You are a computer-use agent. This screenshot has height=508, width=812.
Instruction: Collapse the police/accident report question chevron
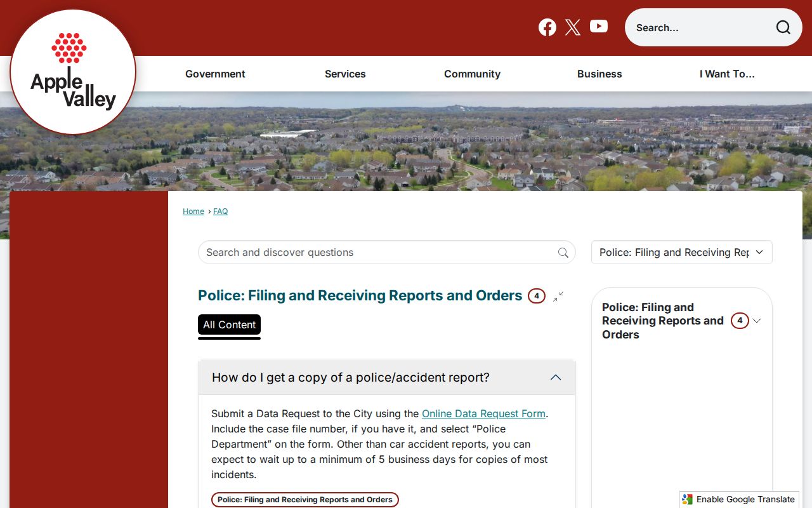coord(556,377)
